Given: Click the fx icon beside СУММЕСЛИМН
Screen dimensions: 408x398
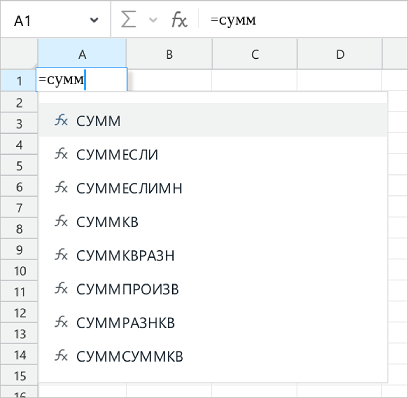Looking at the screenshot, I should pyautogui.click(x=61, y=188).
